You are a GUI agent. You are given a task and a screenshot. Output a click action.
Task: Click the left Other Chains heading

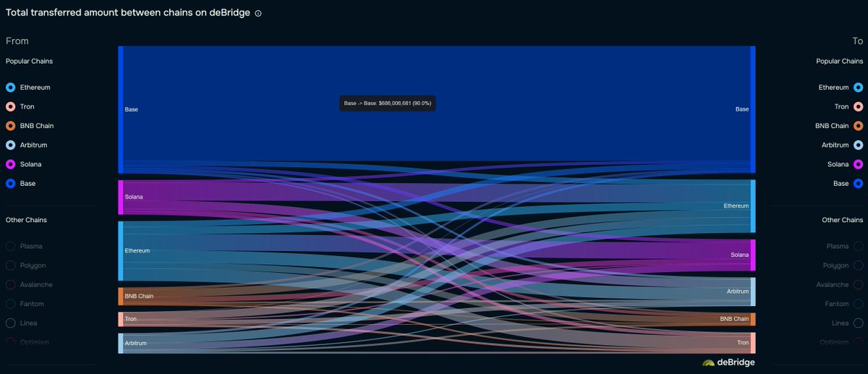pos(26,220)
